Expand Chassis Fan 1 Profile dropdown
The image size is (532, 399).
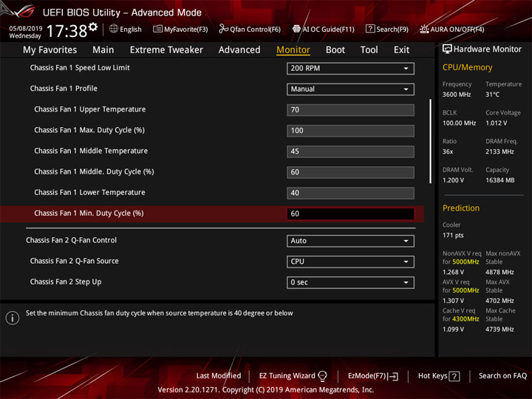[x=350, y=89]
